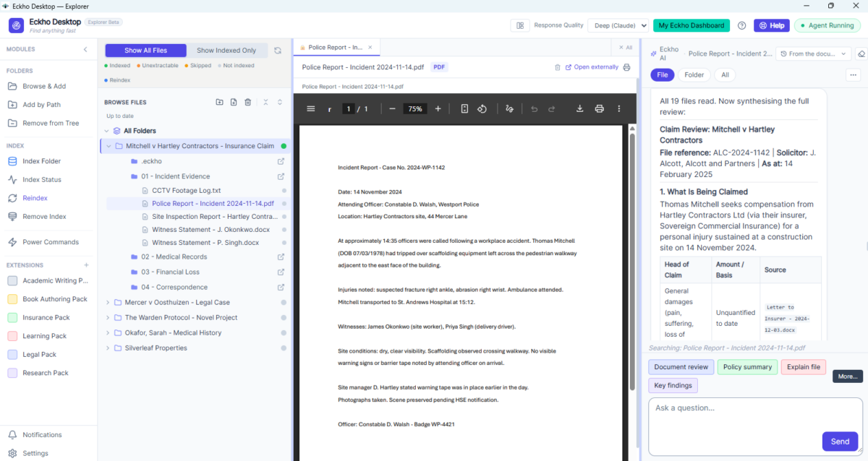The width and height of the screenshot is (868, 461).
Task: Open the Response Quality Deep (Claude) dropdown
Action: (x=618, y=25)
